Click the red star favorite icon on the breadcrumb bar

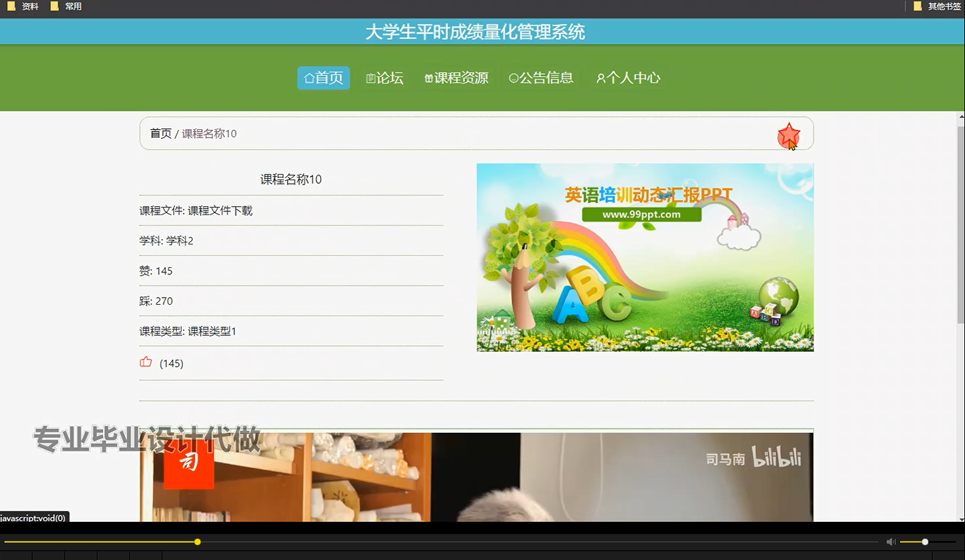789,134
